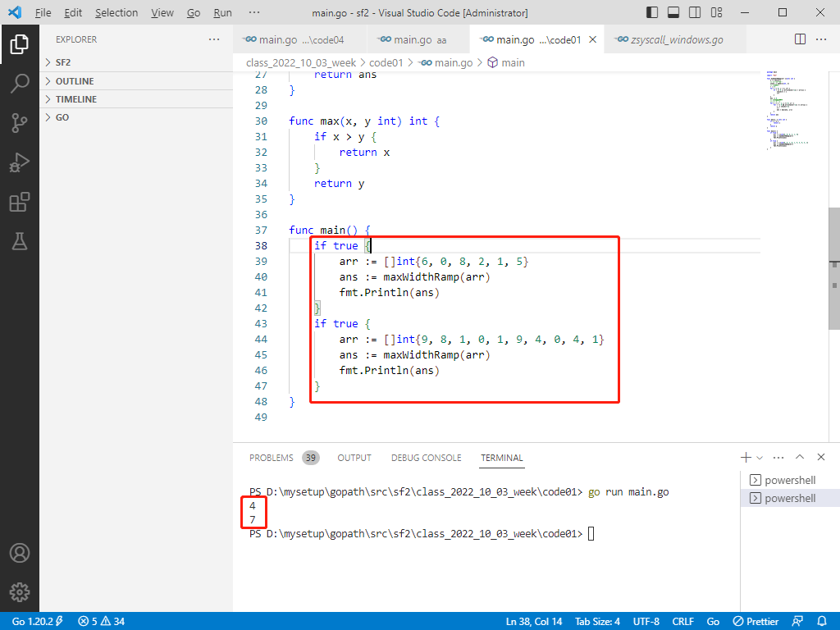Switch to the PROBLEMS panel tab
The height and width of the screenshot is (630, 840).
pos(283,458)
